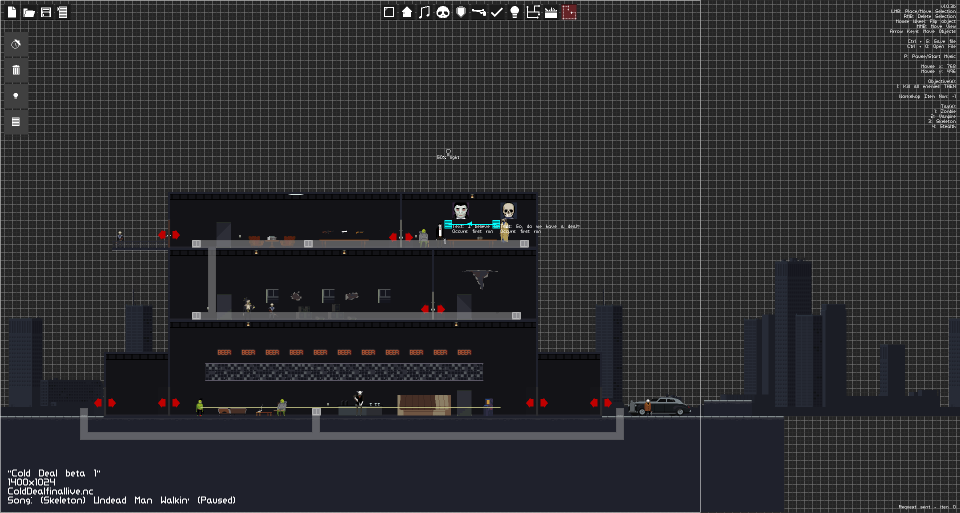
Task: Select the top toolbar light bulb tool
Action: point(515,12)
